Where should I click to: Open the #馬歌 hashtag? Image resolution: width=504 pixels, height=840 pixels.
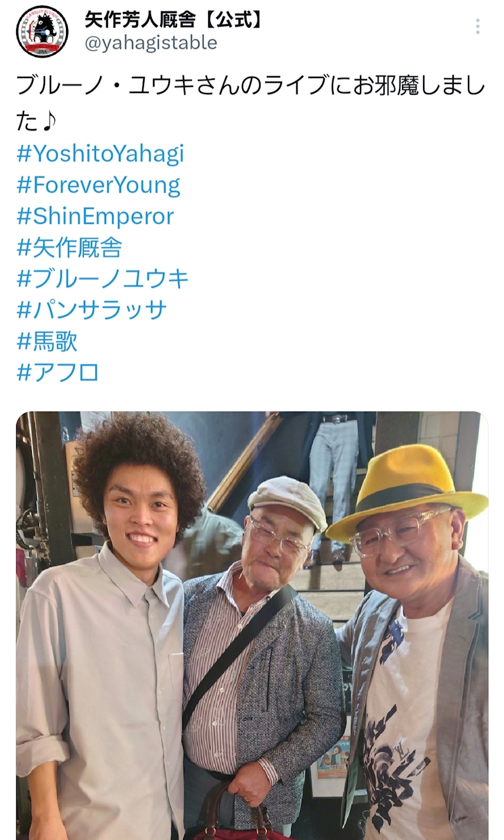(x=47, y=341)
